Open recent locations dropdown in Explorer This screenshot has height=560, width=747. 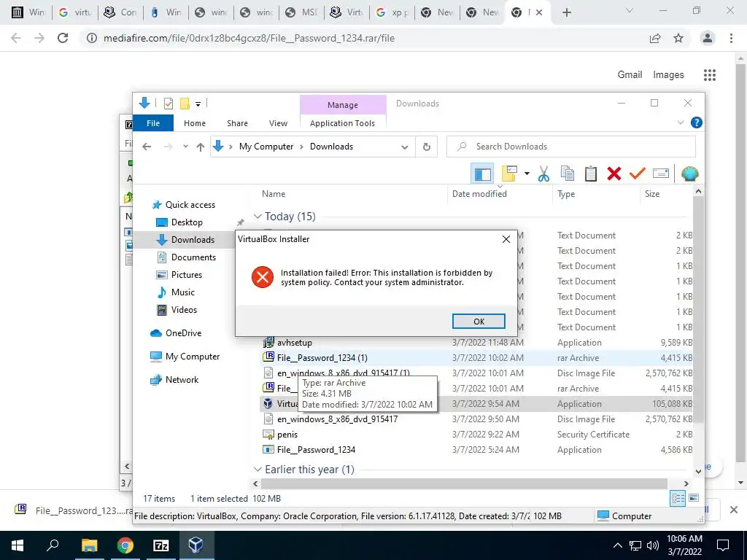coord(185,147)
